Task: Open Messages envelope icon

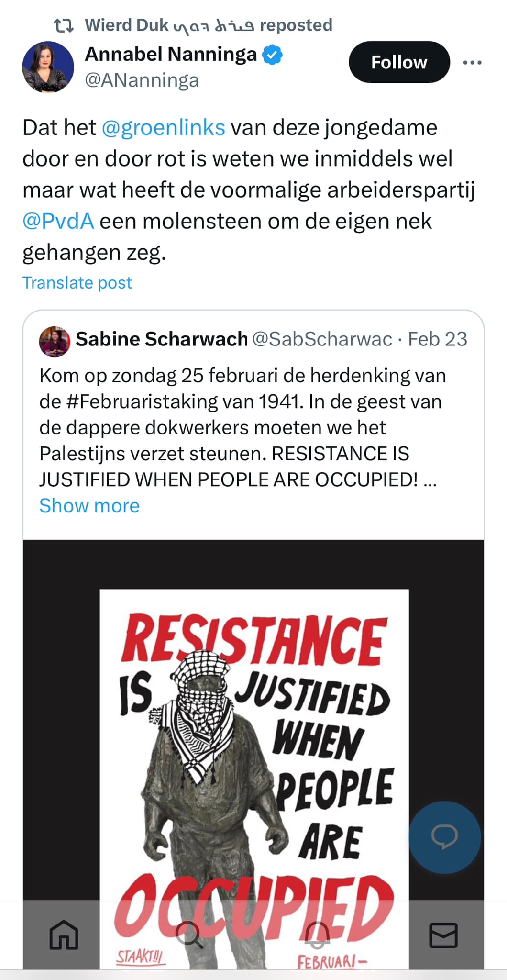Action: tap(443, 935)
